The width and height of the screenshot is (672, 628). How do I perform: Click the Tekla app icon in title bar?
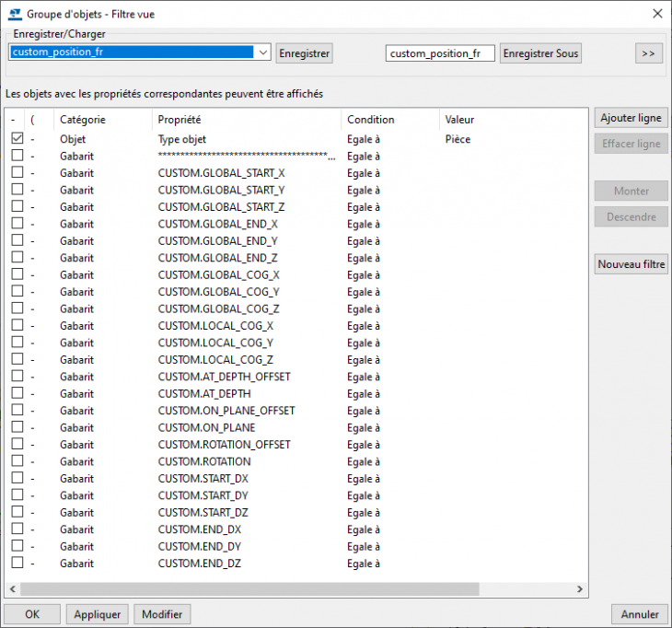coord(13,13)
